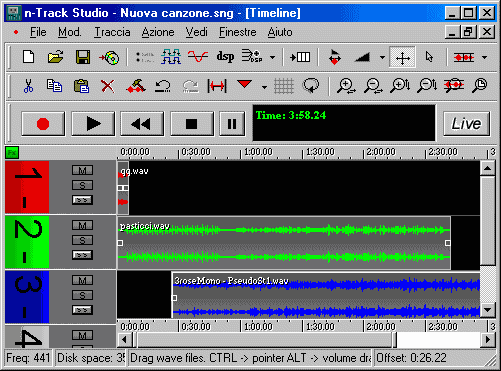
Task: Open the Traccia menu
Action: (x=112, y=32)
